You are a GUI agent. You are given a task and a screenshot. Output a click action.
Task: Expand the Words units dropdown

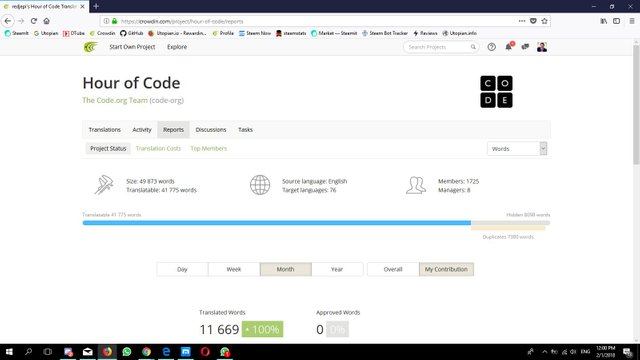(517, 149)
